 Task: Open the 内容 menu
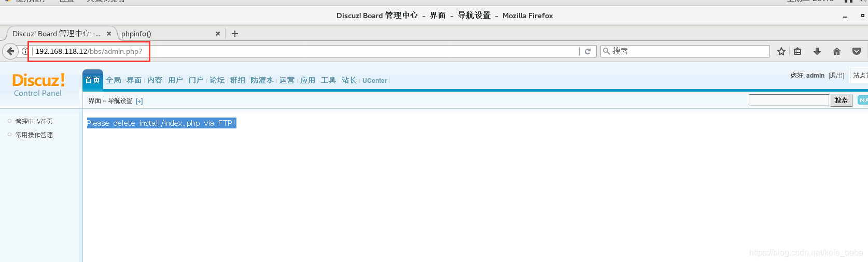[x=155, y=80]
